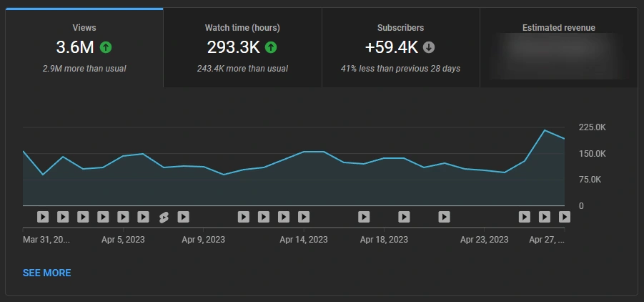This screenshot has height=302, width=644.
Task: Click the '2.9M more than usual' text
Action: click(x=84, y=69)
